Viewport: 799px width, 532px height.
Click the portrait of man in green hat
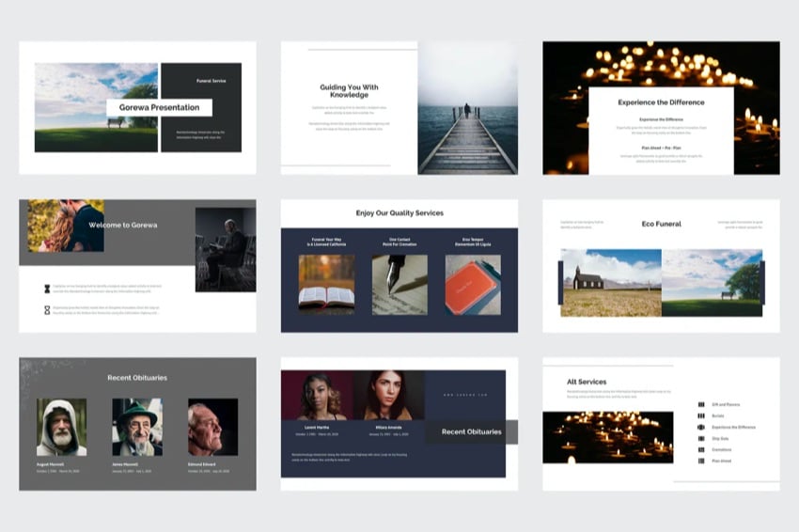[137, 427]
